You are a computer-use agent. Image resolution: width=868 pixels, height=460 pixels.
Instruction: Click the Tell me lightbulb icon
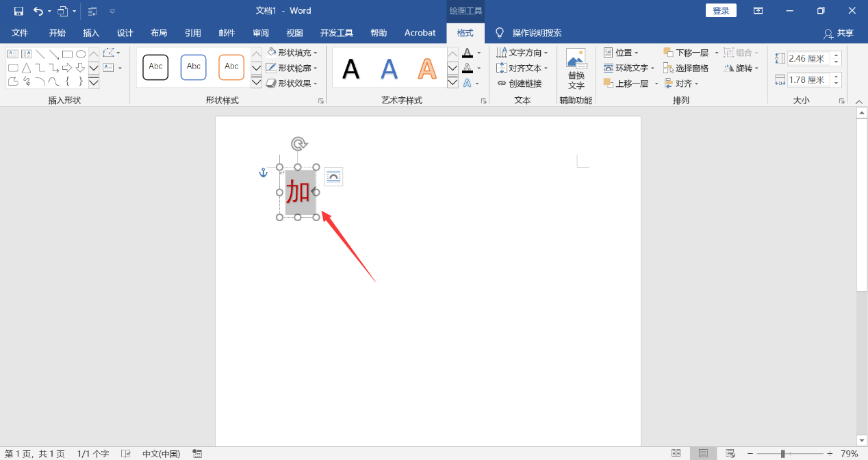click(x=500, y=33)
